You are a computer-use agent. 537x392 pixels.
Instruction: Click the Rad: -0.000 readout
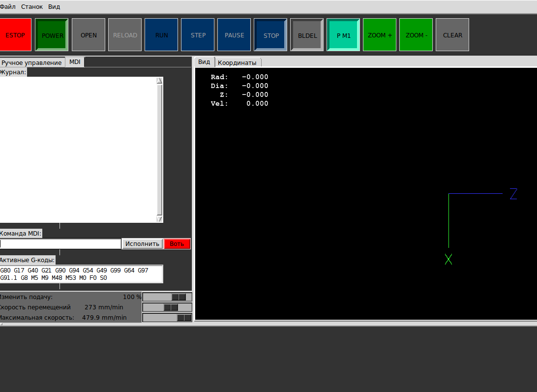tap(239, 77)
